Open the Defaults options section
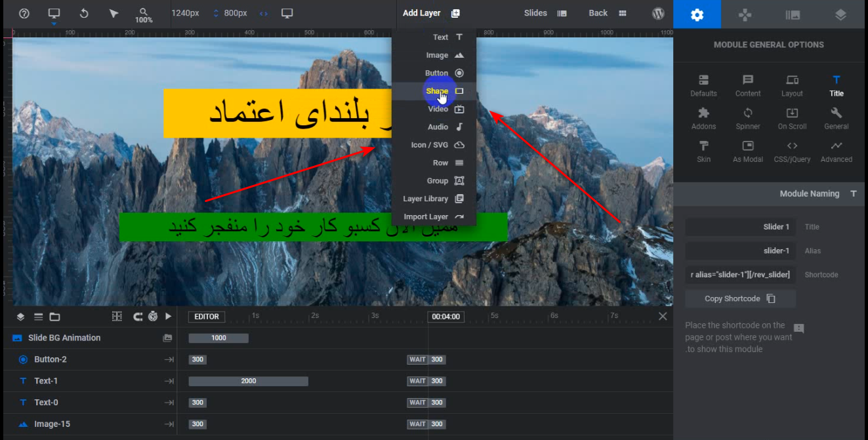The image size is (868, 440). [x=703, y=85]
